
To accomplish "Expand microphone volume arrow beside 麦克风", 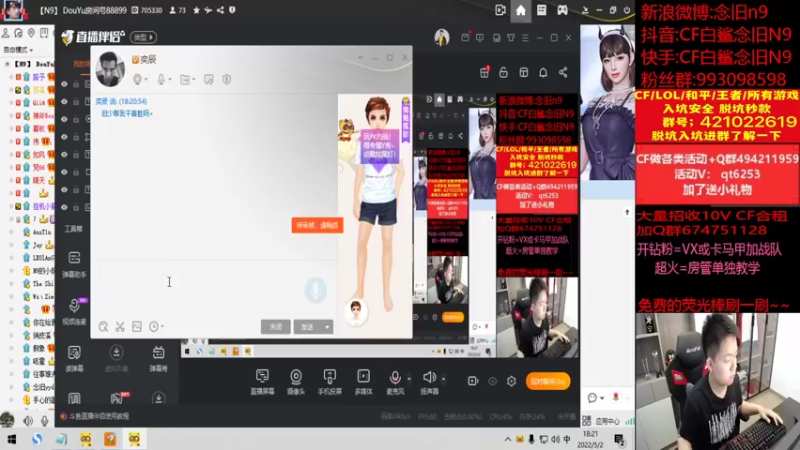I will 409,379.
